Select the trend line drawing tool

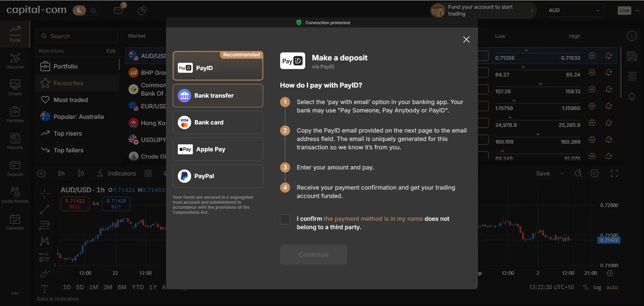tap(44, 209)
